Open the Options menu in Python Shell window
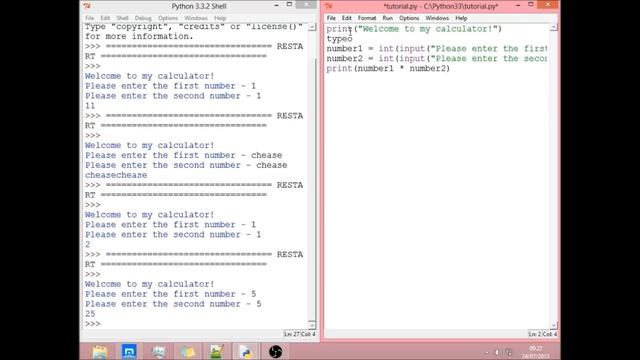This screenshot has width=640, height=360. pyautogui.click(x=168, y=18)
